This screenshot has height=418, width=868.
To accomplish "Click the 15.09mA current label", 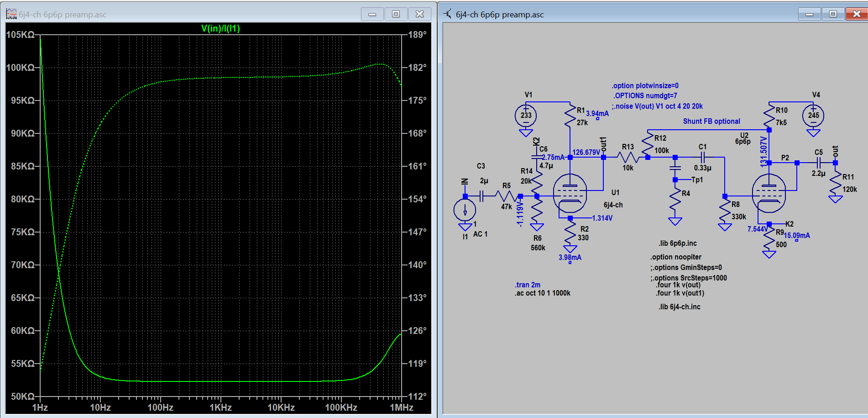I will click(x=797, y=236).
